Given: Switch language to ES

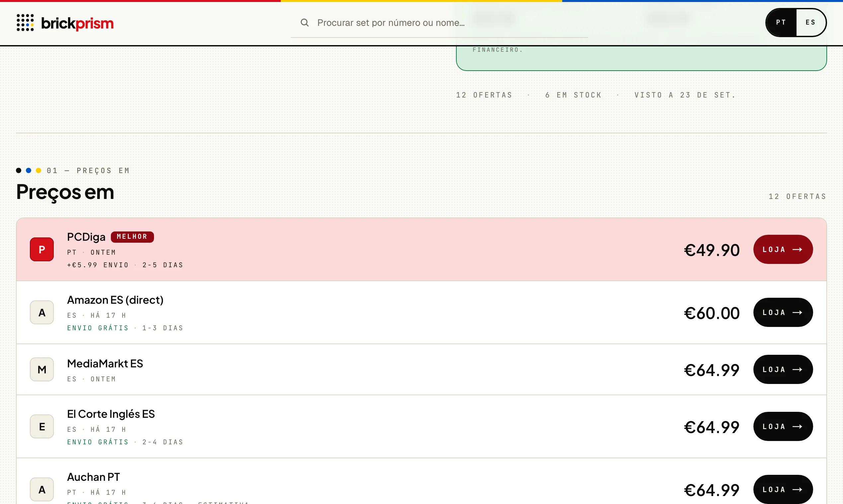Looking at the screenshot, I should [x=811, y=23].
